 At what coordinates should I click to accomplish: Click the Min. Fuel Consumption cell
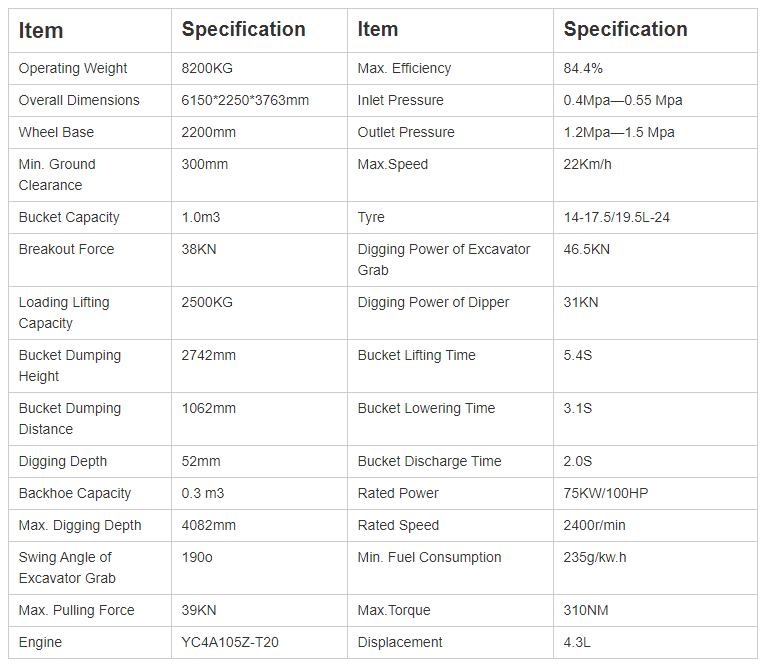(429, 557)
